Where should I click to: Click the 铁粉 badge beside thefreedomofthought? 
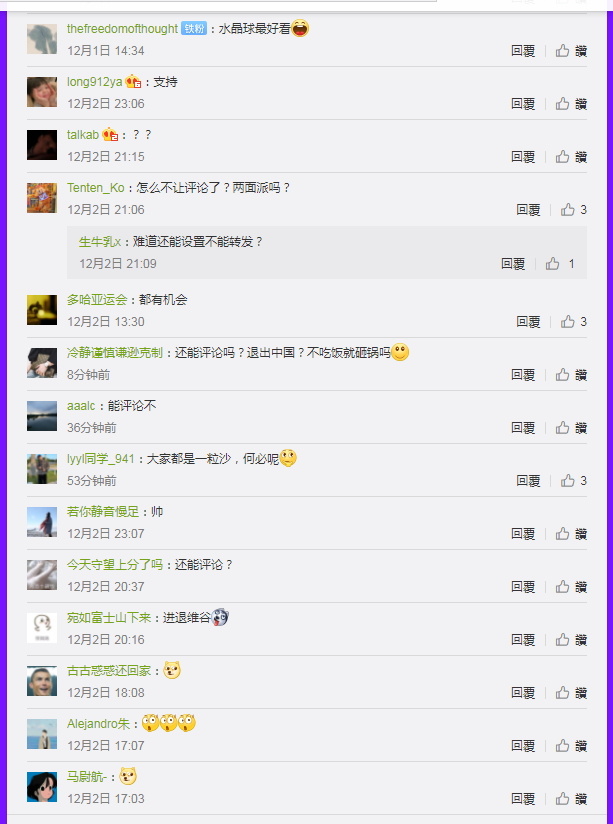pyautogui.click(x=194, y=28)
